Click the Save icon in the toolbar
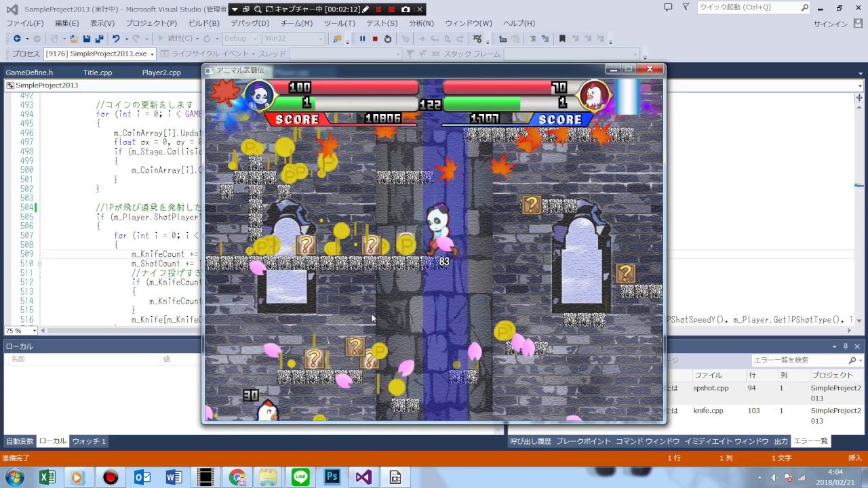Screen dimensions: 868x488 (x=87, y=39)
